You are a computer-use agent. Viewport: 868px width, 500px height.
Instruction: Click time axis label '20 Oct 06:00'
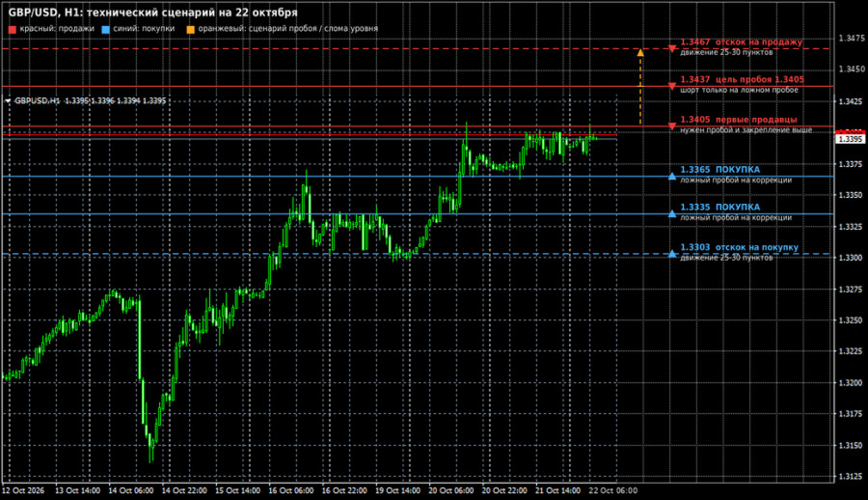[451, 490]
